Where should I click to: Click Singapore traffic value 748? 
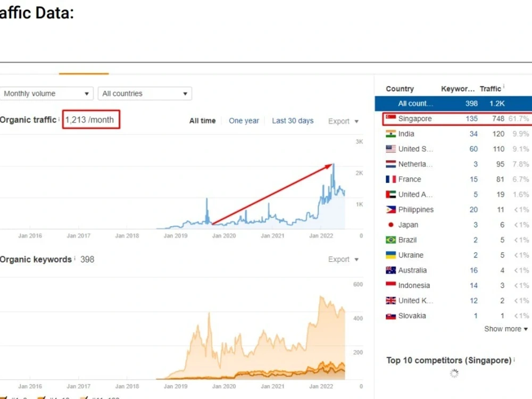point(498,119)
